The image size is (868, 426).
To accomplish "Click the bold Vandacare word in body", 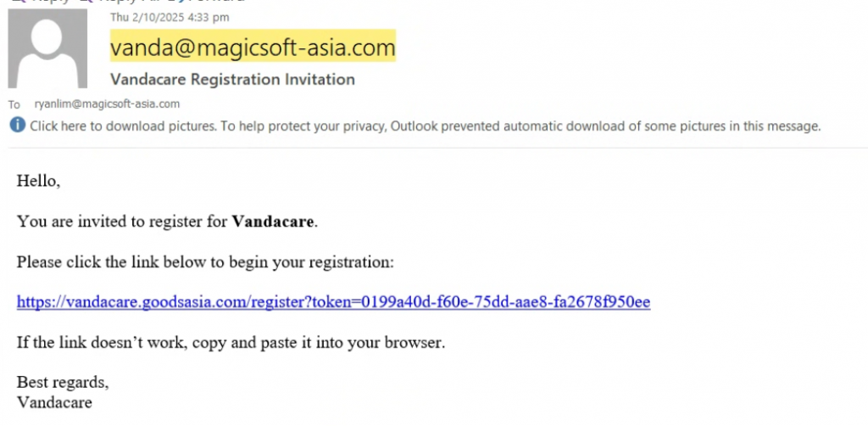I will (273, 222).
